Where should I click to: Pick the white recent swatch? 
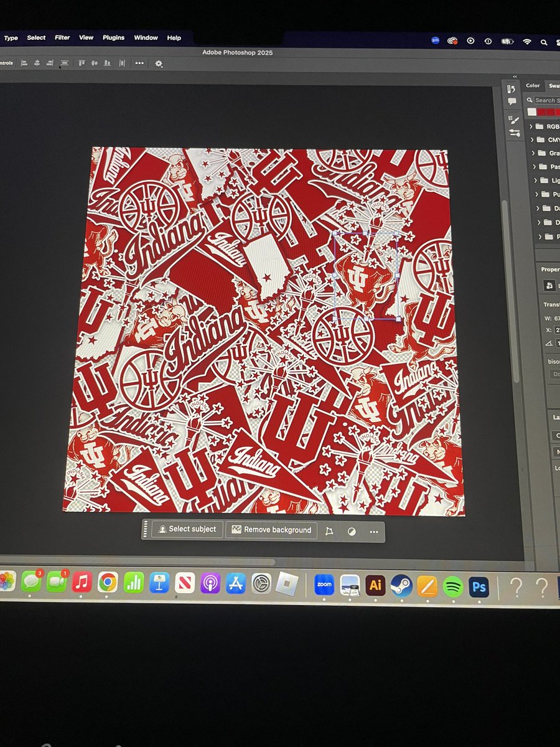click(532, 112)
